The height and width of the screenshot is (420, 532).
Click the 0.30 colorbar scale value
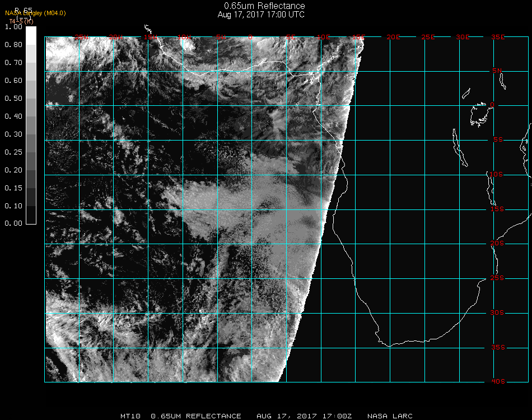(13, 134)
